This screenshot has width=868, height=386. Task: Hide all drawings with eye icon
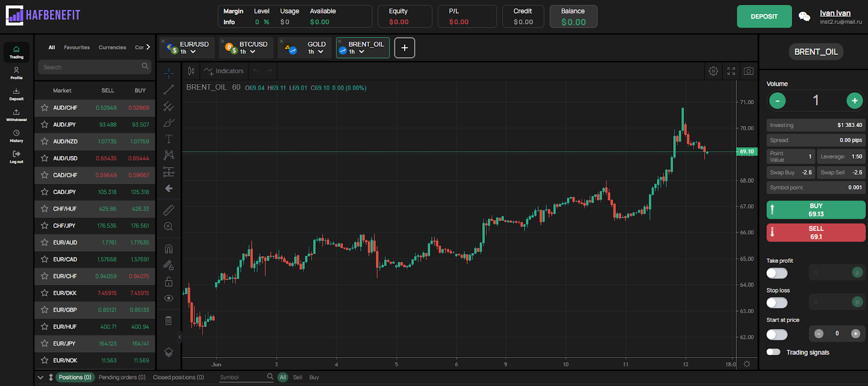click(169, 298)
